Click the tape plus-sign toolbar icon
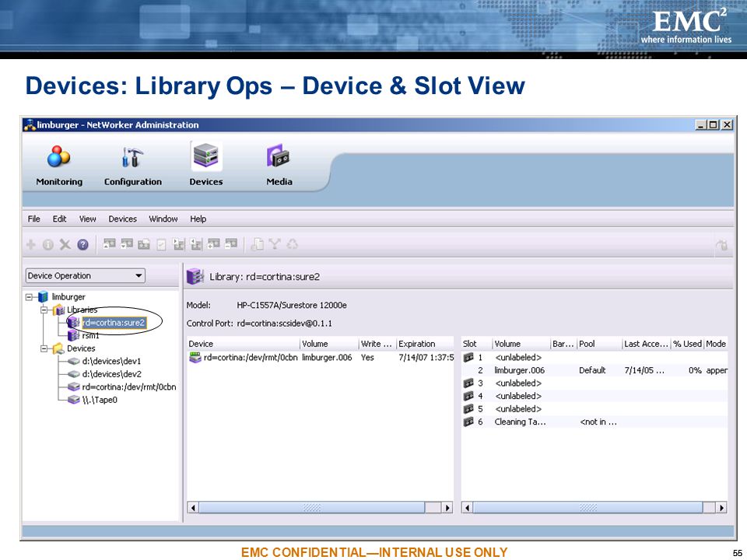 tap(214, 243)
